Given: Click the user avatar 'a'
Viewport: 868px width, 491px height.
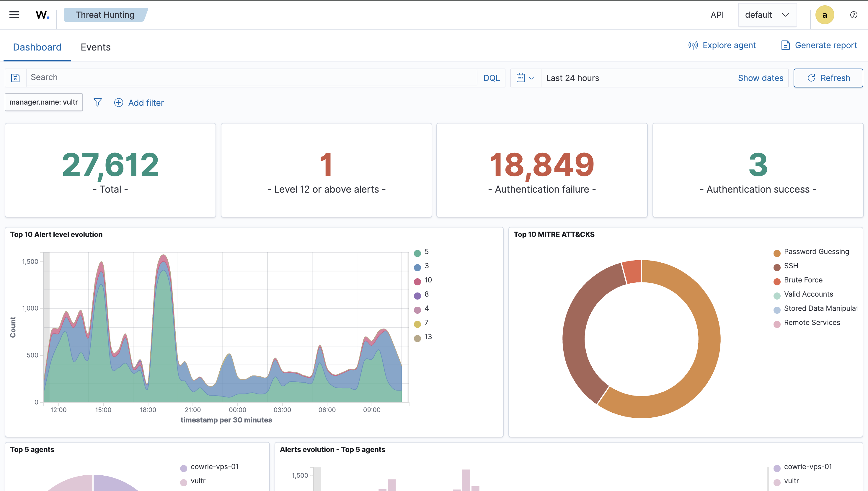Looking at the screenshot, I should [824, 15].
